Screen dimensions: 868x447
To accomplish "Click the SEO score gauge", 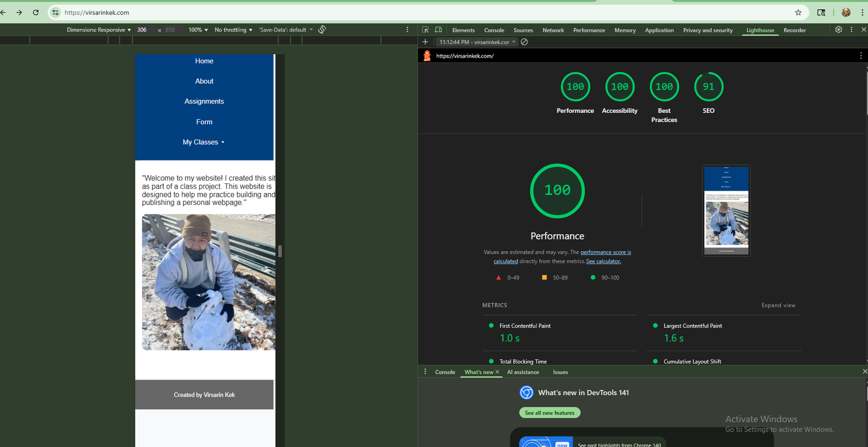I will [709, 87].
